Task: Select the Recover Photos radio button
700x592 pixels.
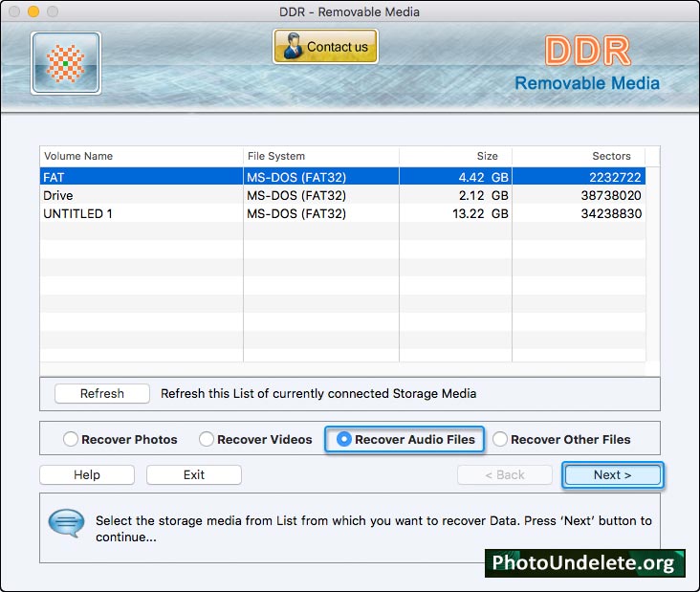Action: coord(71,439)
